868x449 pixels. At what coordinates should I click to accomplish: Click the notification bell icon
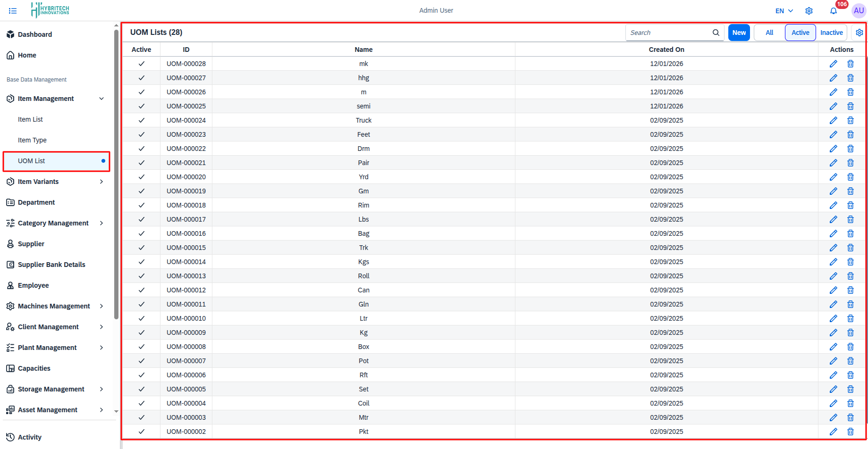[x=833, y=10]
